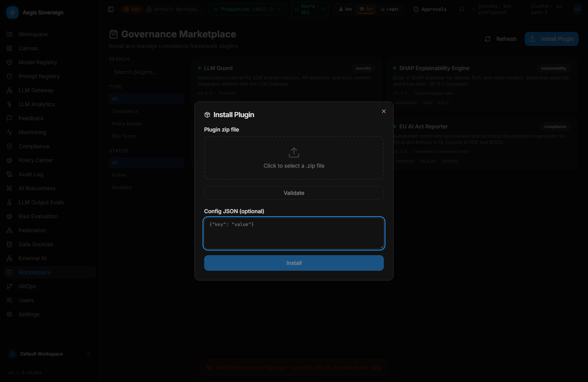Open Approvals in the top bar
The image size is (588, 382).
pos(430,9)
